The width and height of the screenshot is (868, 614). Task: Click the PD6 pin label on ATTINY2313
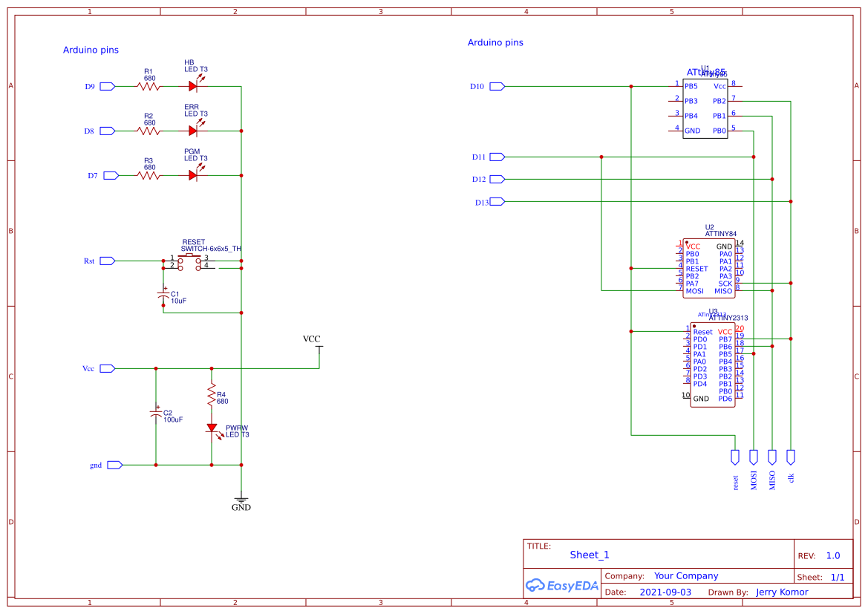point(725,399)
